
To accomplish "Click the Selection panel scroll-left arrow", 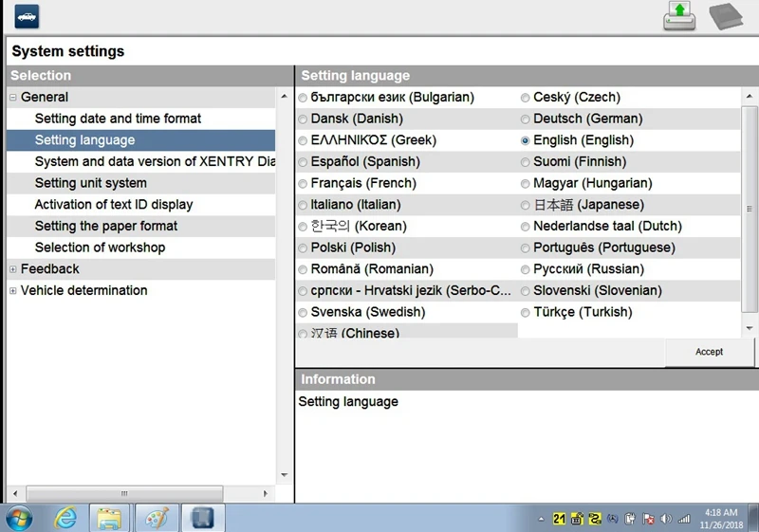I will (x=15, y=493).
